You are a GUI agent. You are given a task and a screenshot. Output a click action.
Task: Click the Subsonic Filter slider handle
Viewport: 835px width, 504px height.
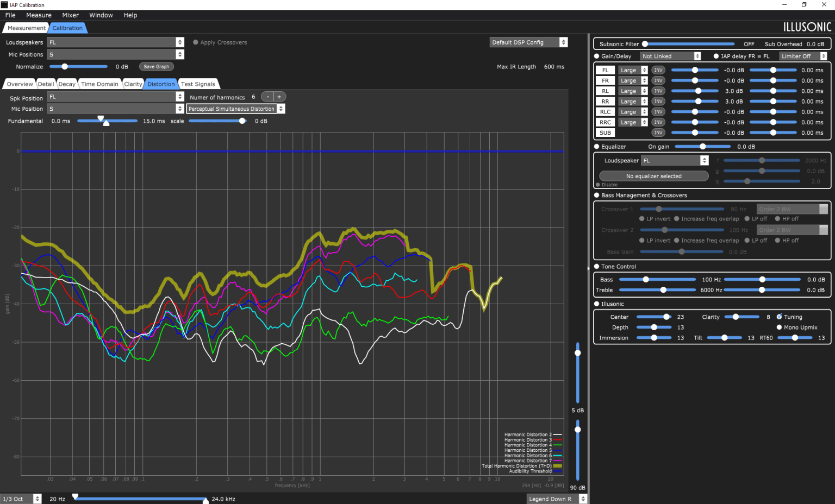tap(645, 44)
